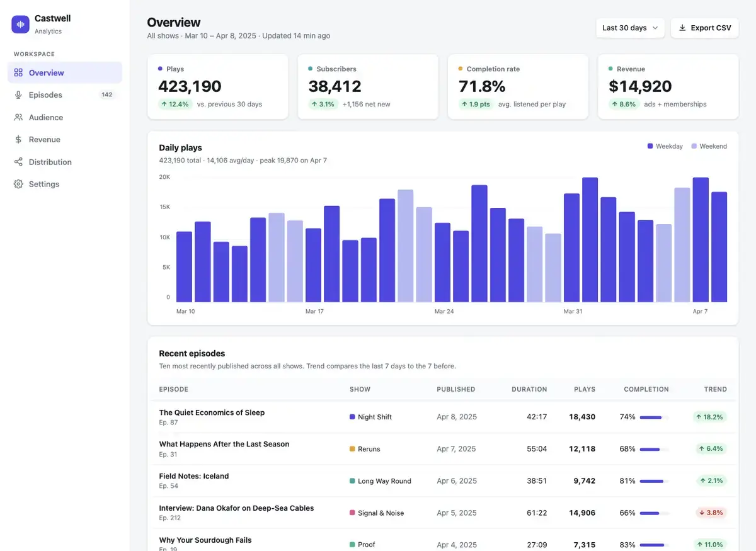Select the Overview menu item
This screenshot has width=756, height=551.
point(65,72)
